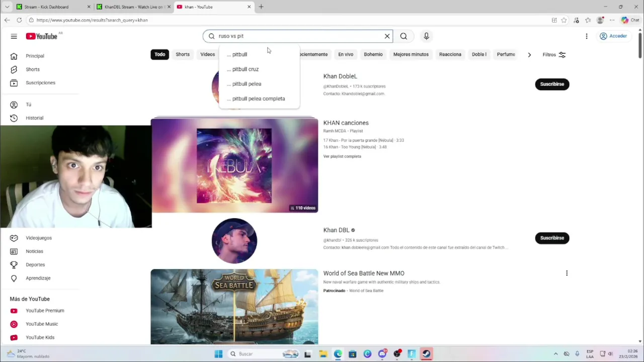
Task: Open World of Sea Battle ad thumbnail
Action: 234,307
